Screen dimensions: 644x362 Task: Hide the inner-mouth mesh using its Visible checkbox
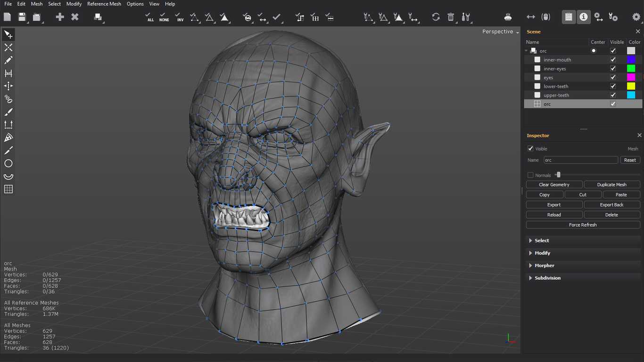[613, 60]
